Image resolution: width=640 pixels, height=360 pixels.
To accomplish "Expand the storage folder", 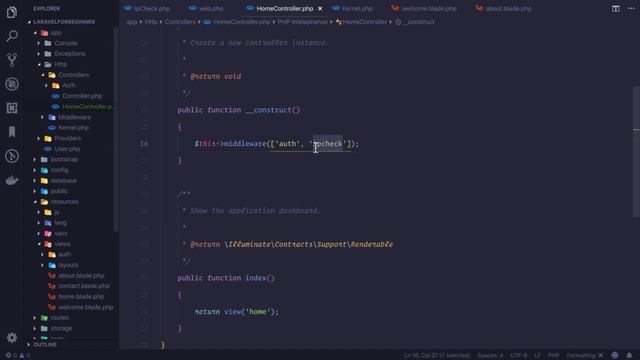I will [x=61, y=328].
